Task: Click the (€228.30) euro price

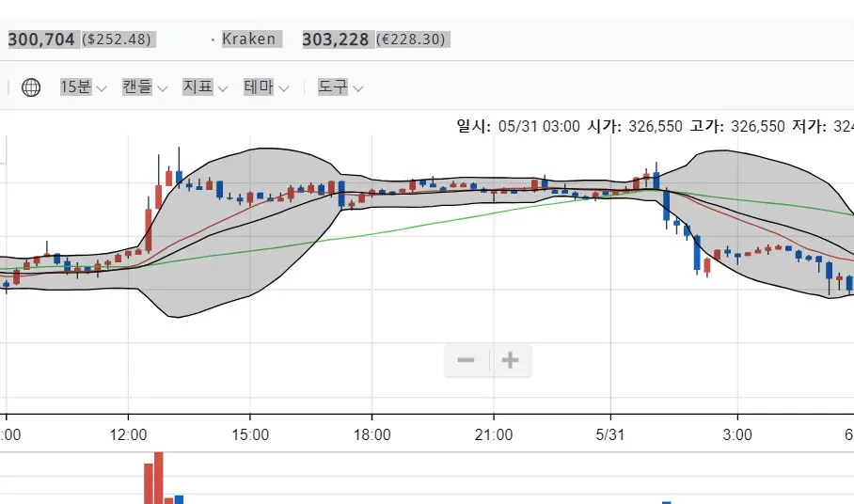Action: click(411, 39)
